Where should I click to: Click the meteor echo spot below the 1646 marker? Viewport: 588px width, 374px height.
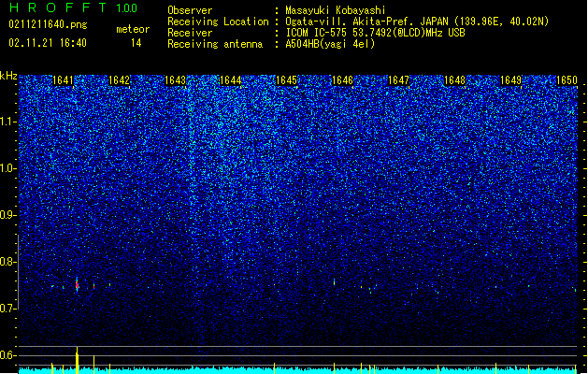click(x=334, y=282)
